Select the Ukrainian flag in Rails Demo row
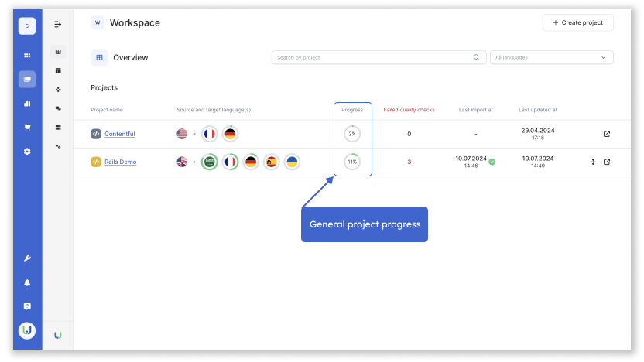Viewport: 644px width, 362px height. (292, 162)
